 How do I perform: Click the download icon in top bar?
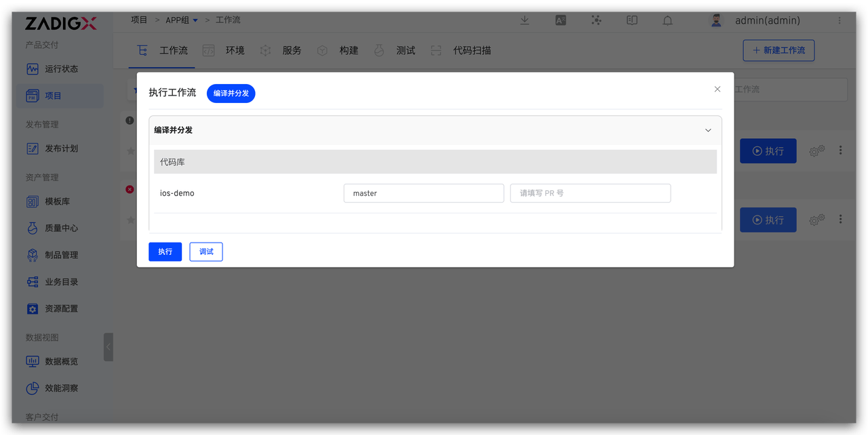tap(524, 20)
